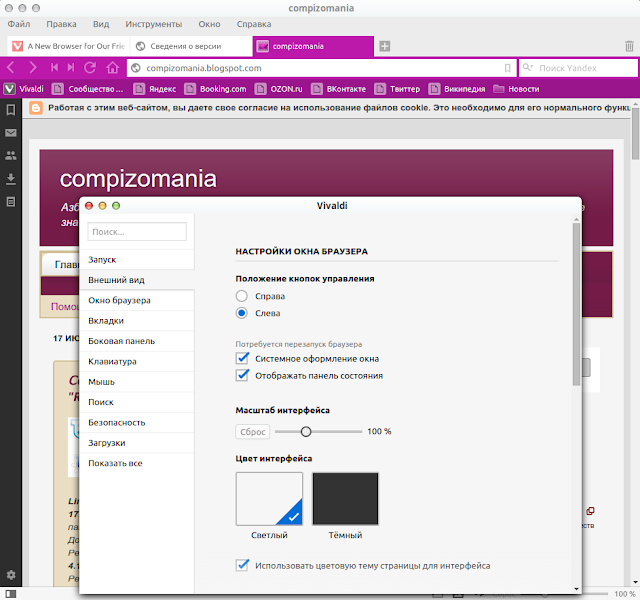Click the Поиск Yandex search field
Viewport: 640px width, 600px height.
578,68
